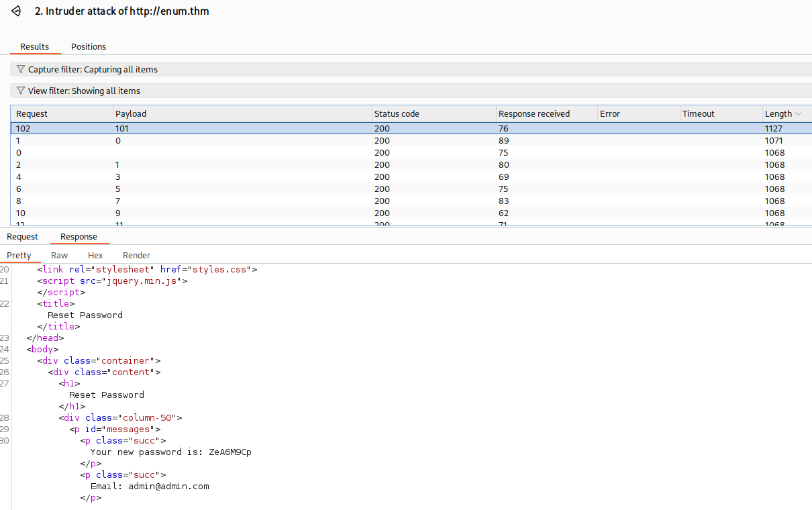Select request 10 row with payload 9
This screenshot has width=812, height=510.
click(411, 213)
